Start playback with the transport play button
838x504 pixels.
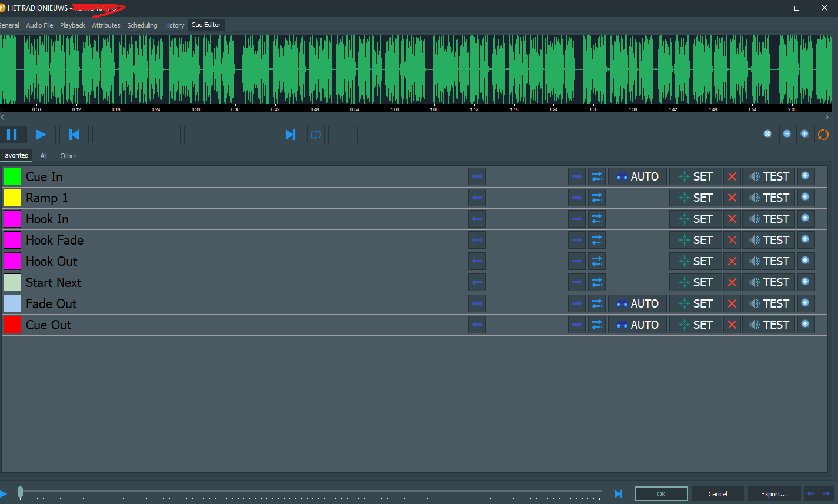[x=41, y=135]
